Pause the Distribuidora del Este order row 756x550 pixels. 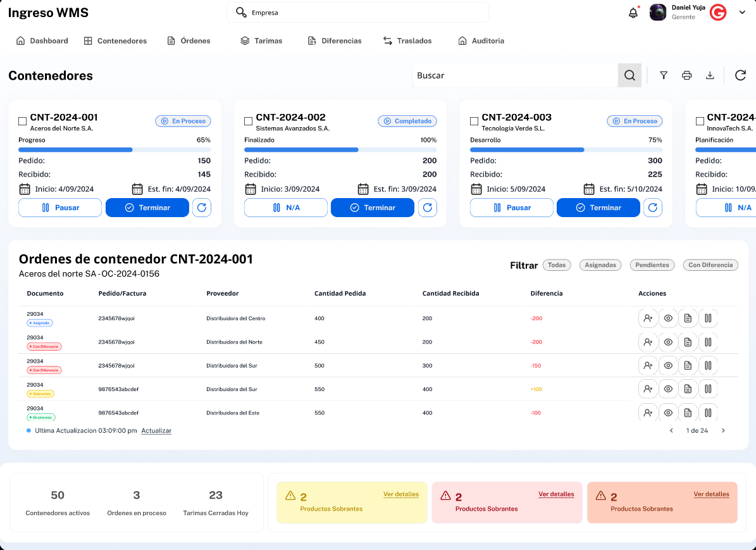708,413
